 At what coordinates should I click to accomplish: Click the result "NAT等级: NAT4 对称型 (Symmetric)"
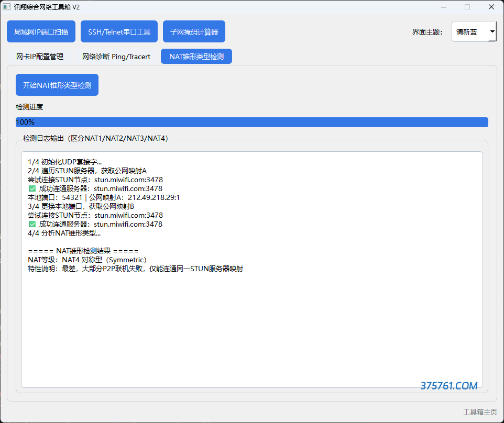(87, 260)
